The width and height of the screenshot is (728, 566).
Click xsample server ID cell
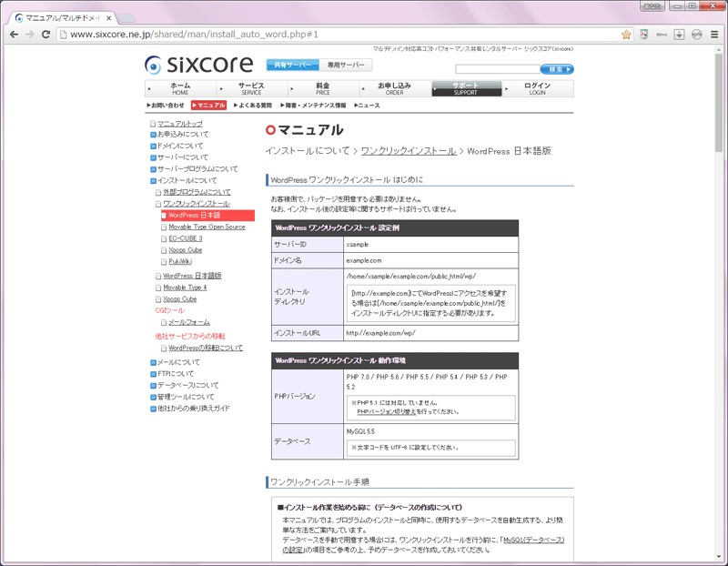click(x=430, y=244)
